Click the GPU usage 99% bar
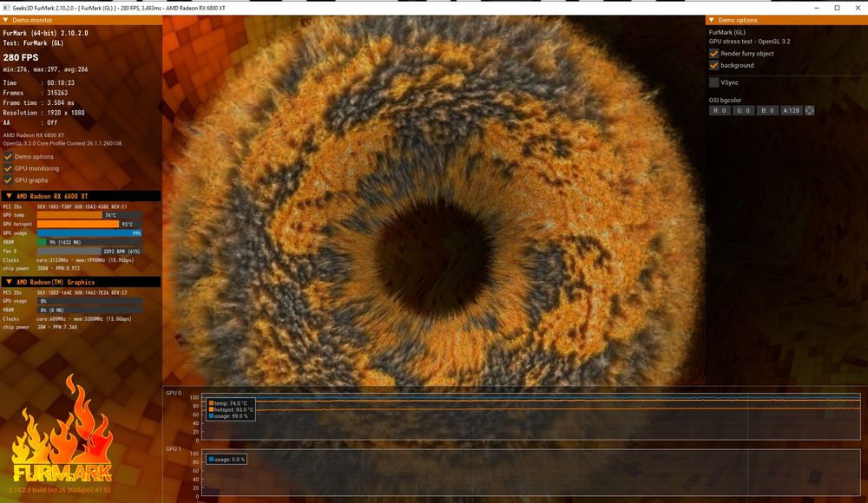 tap(89, 233)
